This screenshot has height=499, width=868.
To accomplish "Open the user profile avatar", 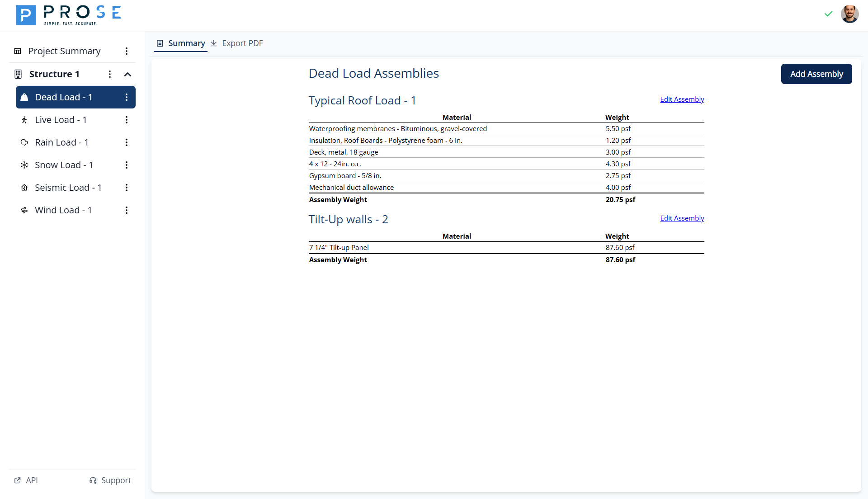I will click(x=849, y=14).
